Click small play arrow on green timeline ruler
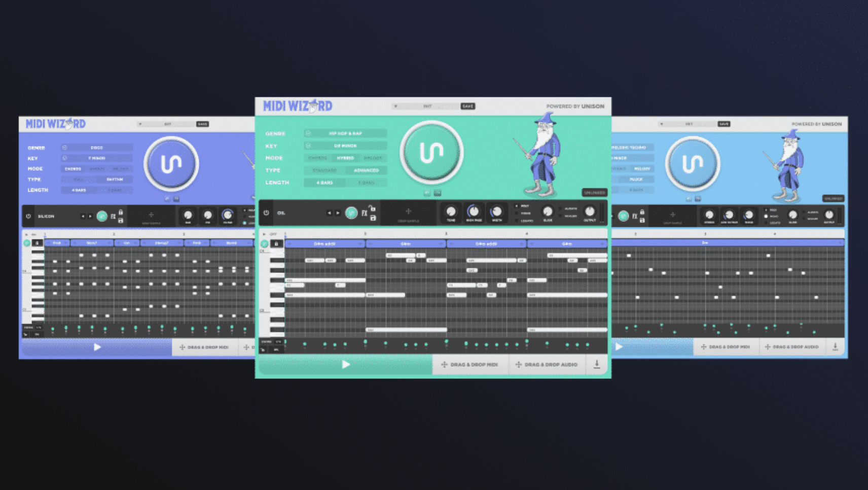 (x=264, y=234)
